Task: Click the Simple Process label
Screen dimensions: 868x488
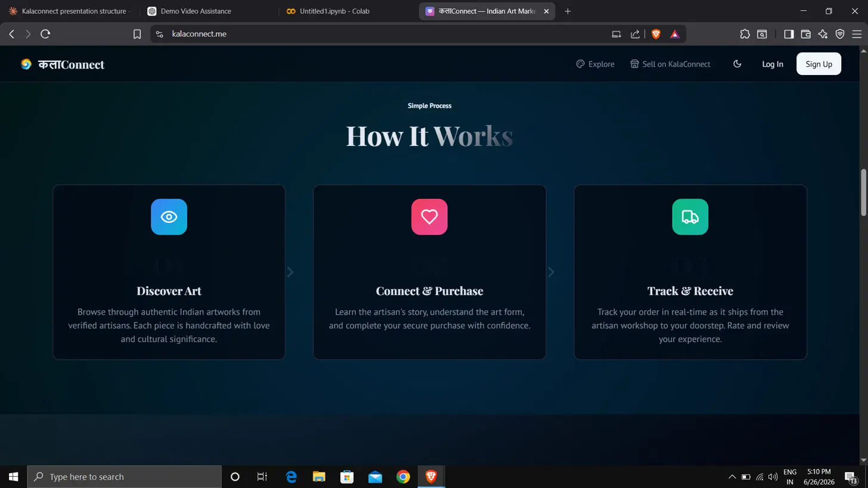Action: (429, 106)
